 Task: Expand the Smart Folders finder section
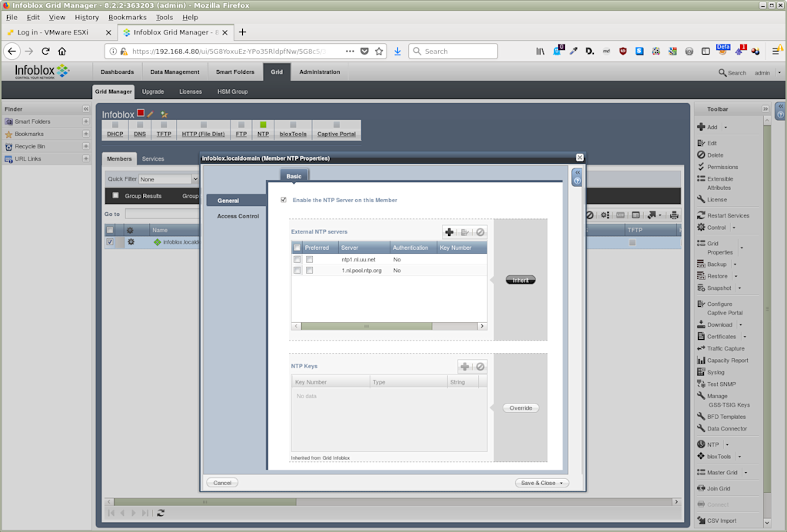(x=86, y=121)
